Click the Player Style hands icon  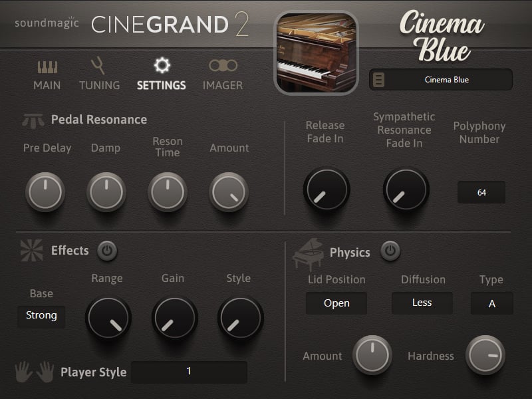pyautogui.click(x=35, y=372)
